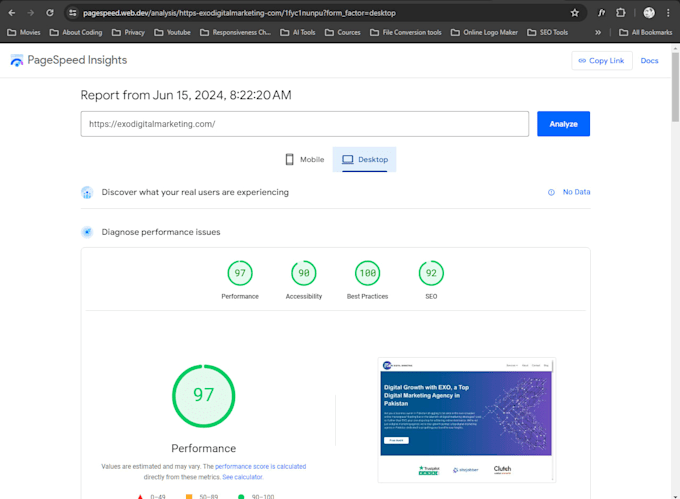This screenshot has width=680, height=499.
Task: Click the page vertical scrollbar thumb
Action: (x=675, y=87)
